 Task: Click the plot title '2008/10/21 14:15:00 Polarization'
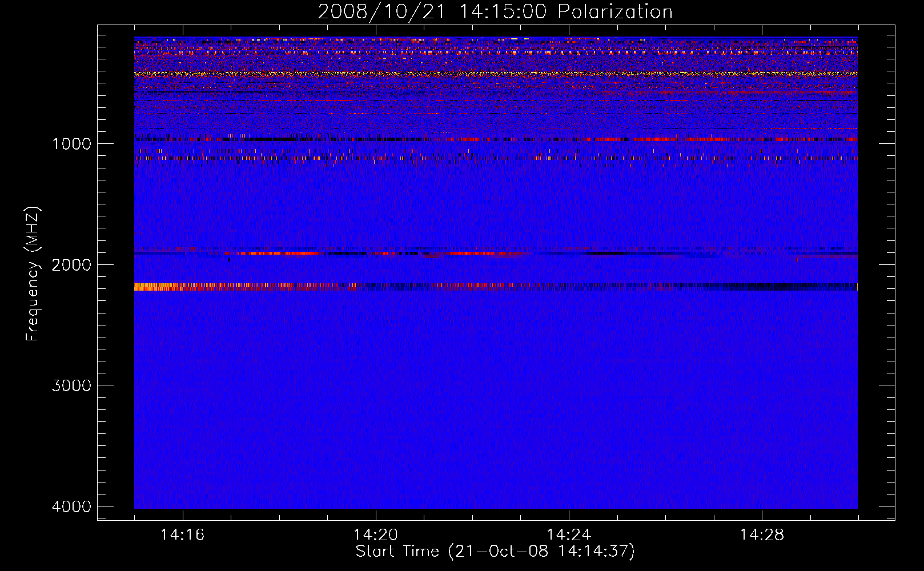pyautogui.click(x=495, y=11)
